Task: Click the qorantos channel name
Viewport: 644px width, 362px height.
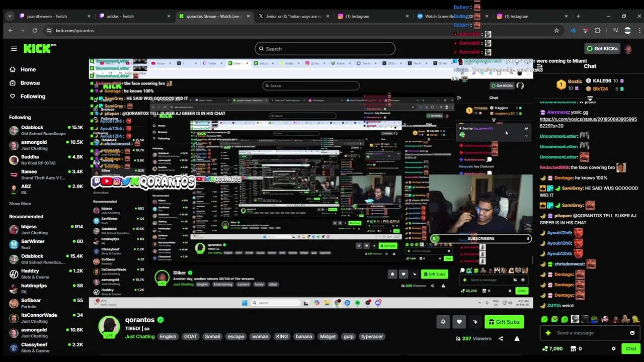Action: (140, 320)
